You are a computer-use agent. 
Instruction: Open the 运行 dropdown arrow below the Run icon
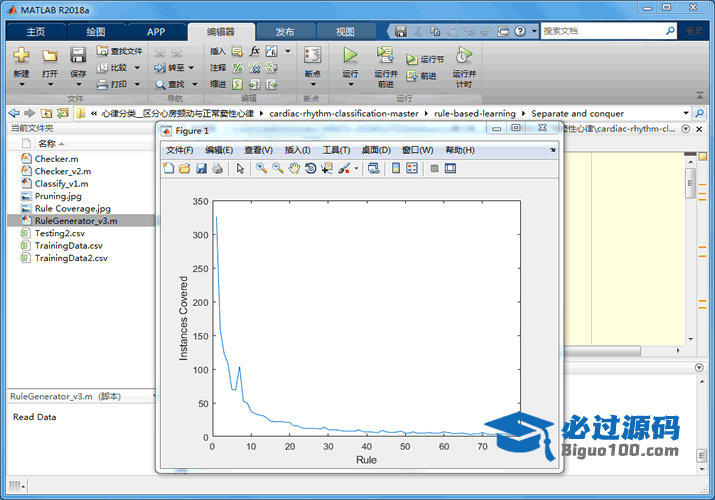(x=350, y=85)
